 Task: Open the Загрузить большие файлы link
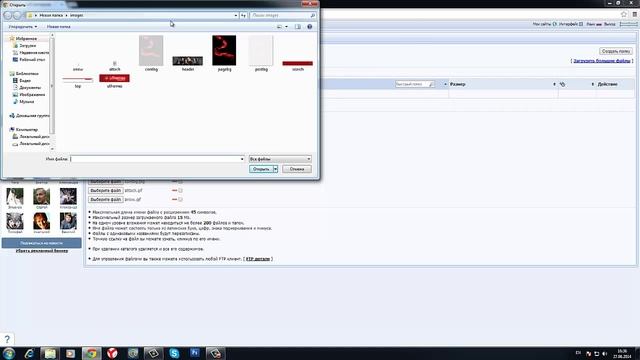pos(602,61)
